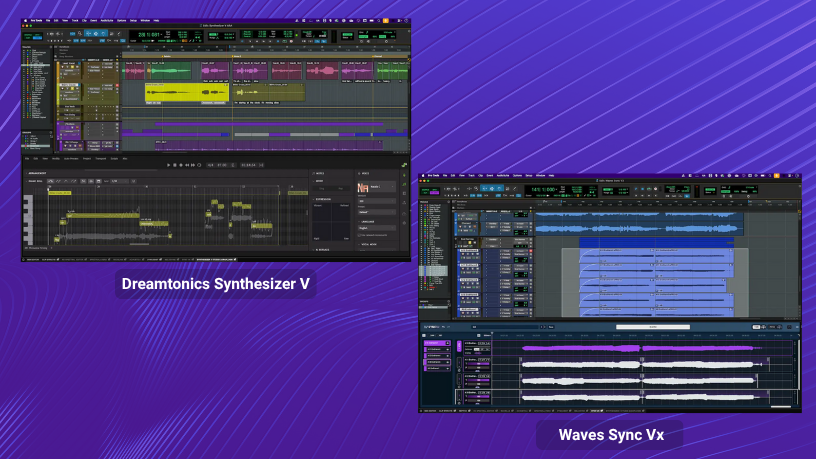Select first purple track entry in Sync Vx list
816x459 pixels.
click(x=437, y=343)
